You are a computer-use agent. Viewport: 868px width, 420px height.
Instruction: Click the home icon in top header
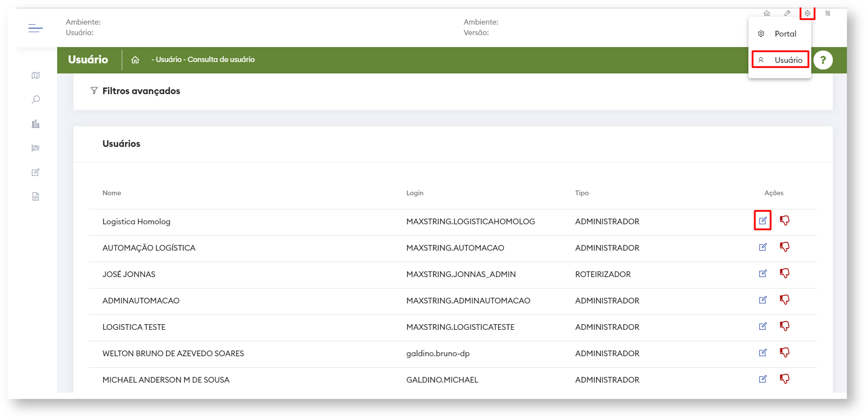point(767,13)
